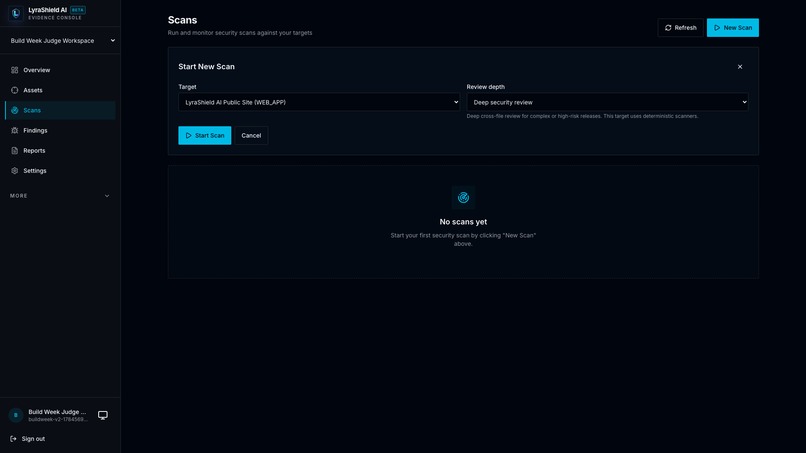Select Scans in the sidebar
The height and width of the screenshot is (453, 806).
click(x=60, y=110)
